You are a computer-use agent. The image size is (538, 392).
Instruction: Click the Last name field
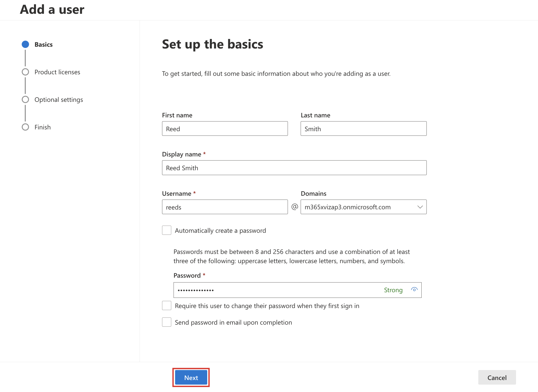tap(363, 129)
